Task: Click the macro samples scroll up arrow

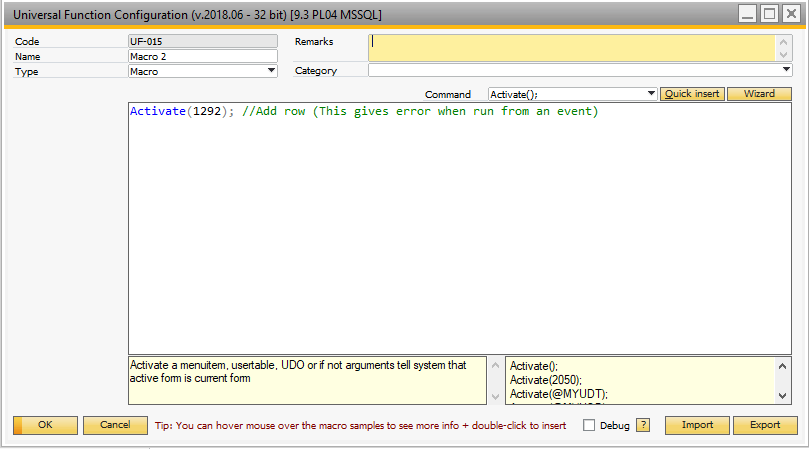Action: 783,366
